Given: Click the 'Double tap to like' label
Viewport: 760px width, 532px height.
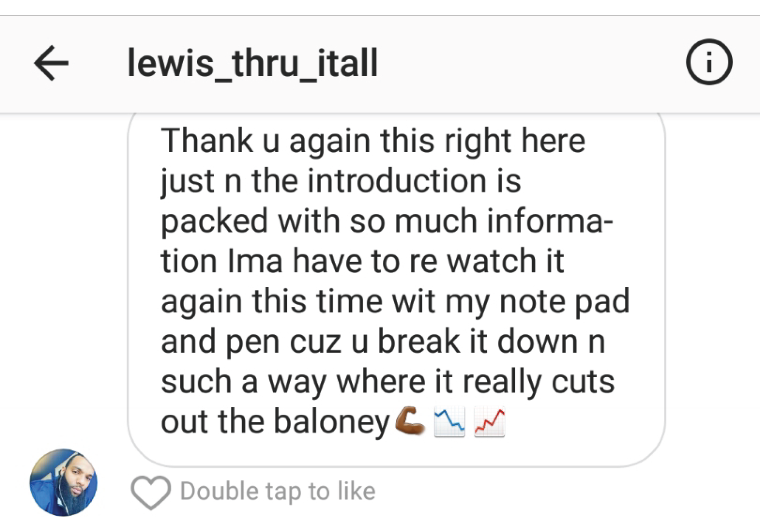Looking at the screenshot, I should click(x=278, y=492).
